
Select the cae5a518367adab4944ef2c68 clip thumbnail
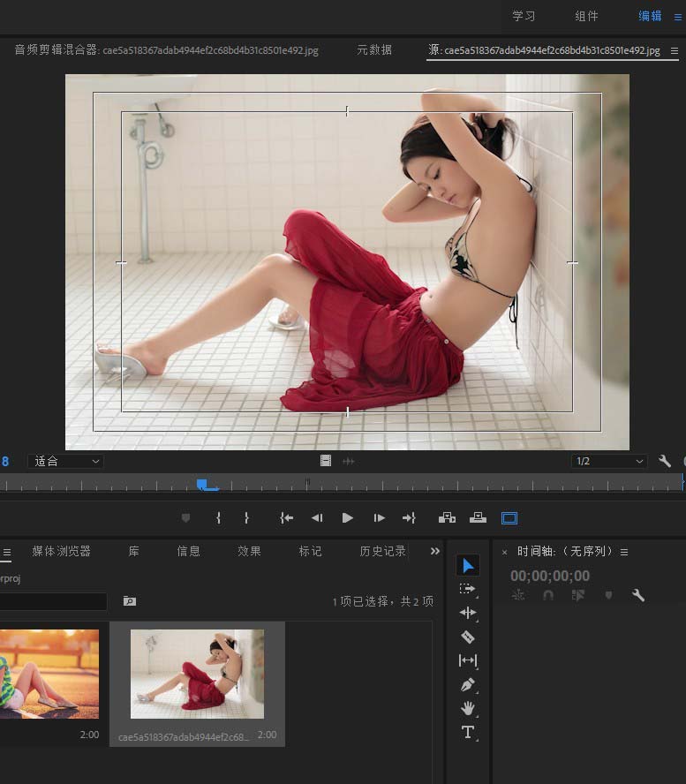[x=198, y=674]
